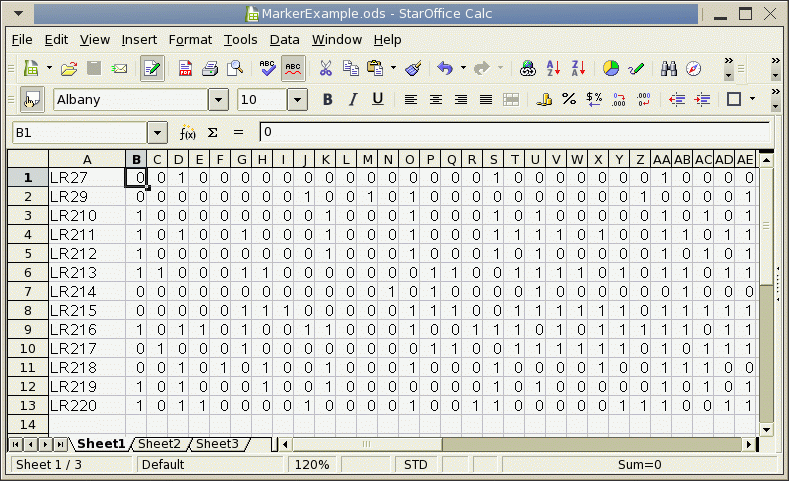Open the Name Box dropdown arrow
This screenshot has width=789, height=481.
(157, 132)
